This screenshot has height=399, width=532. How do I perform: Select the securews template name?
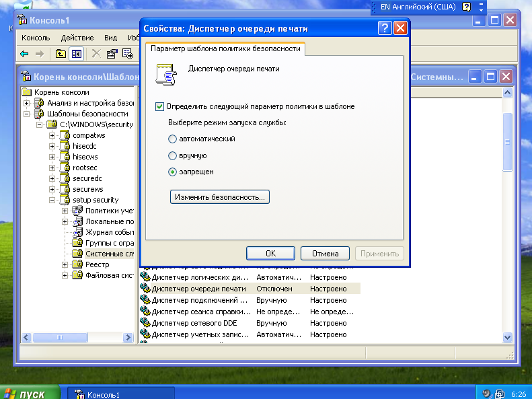[x=88, y=189]
